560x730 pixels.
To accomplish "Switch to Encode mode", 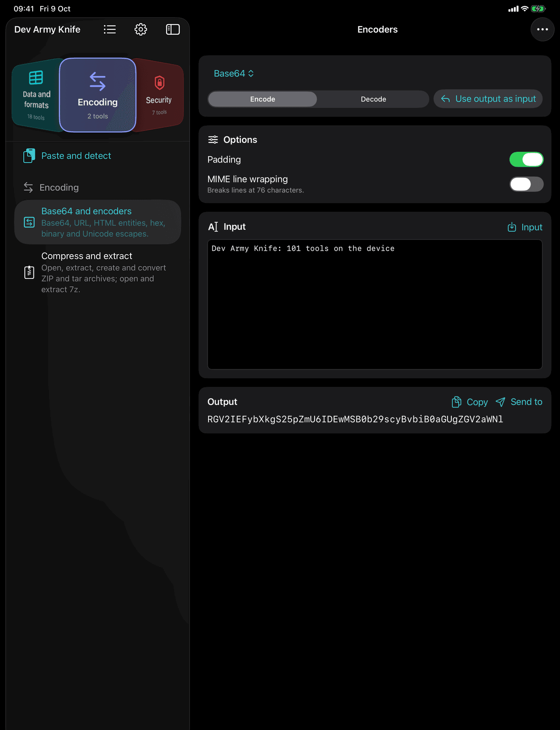I will click(263, 99).
